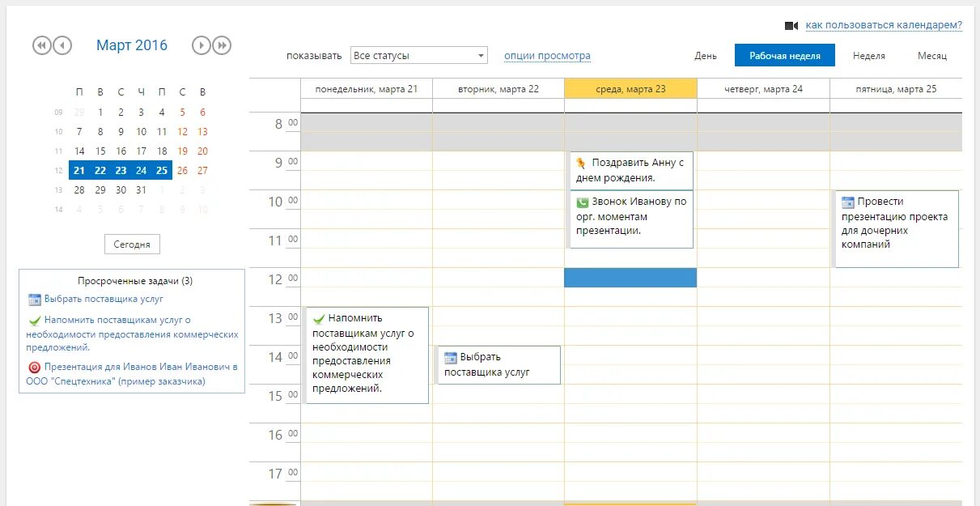Image resolution: width=980 pixels, height=506 pixels.
Task: Open опции просмотра link
Action: 547,56
